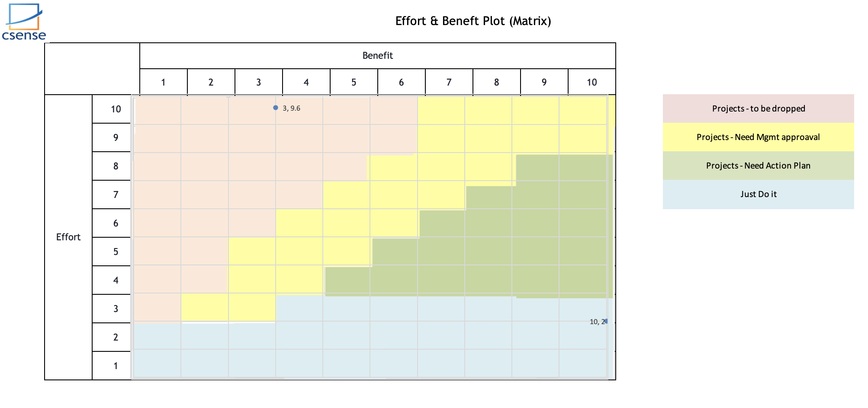Click the Effort row label 1
Screen dimensions: 868x408
click(116, 366)
